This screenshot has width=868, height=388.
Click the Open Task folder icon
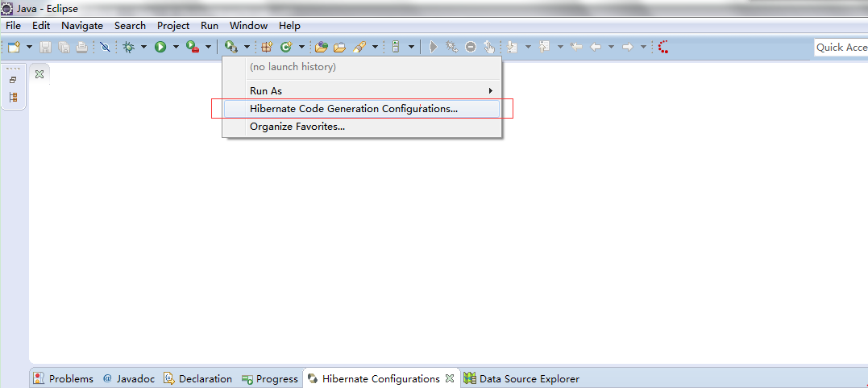[x=340, y=47]
